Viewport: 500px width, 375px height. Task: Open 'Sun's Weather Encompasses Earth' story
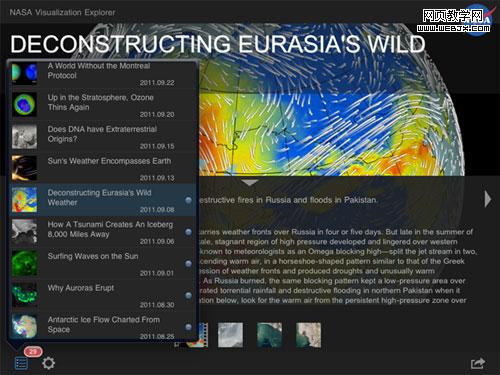pos(103,168)
